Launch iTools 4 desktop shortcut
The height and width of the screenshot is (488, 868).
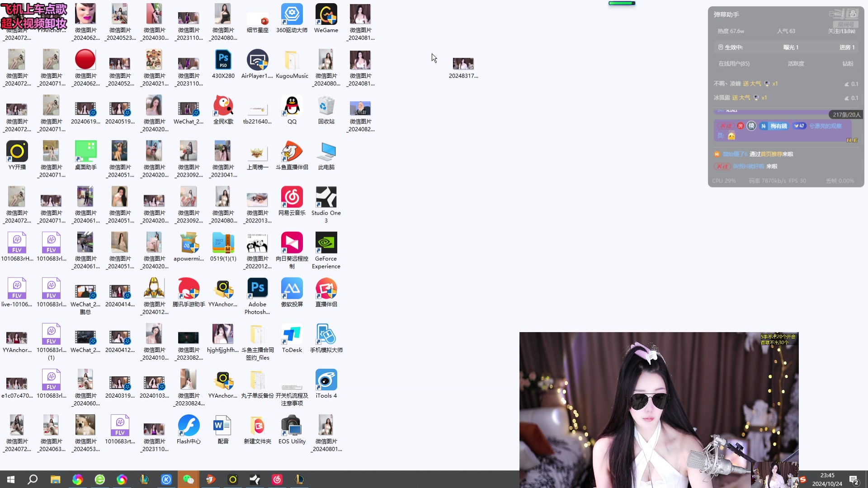pyautogui.click(x=326, y=384)
